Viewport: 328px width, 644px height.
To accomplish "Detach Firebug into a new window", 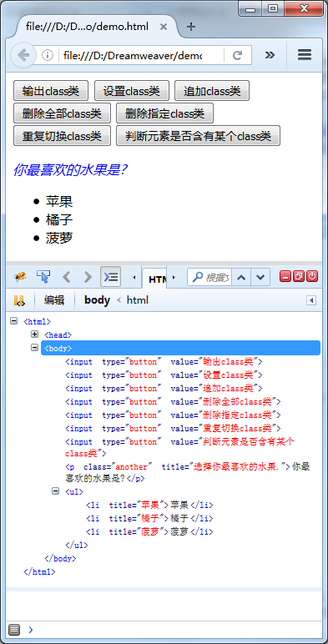I will (299, 276).
